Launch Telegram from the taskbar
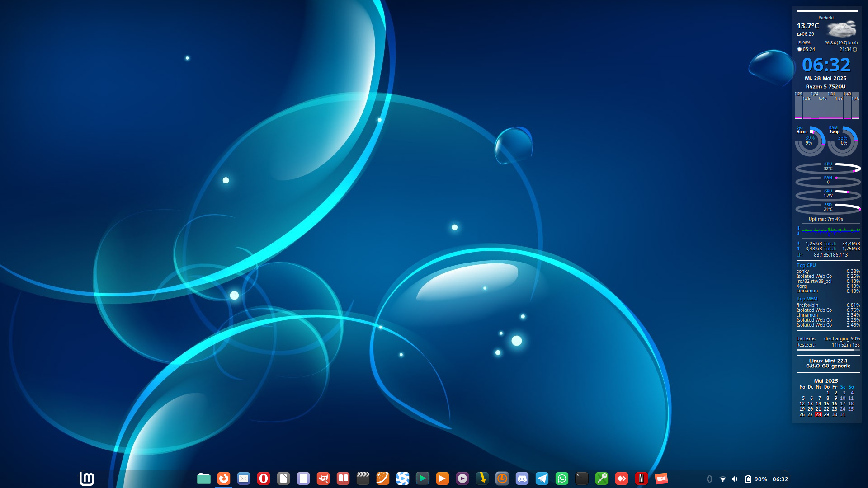This screenshot has height=488, width=868. point(542,479)
